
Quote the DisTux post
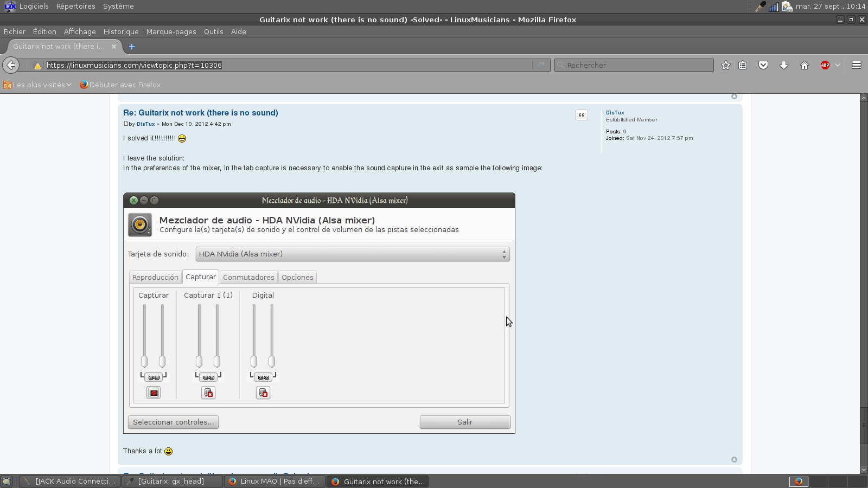click(582, 115)
